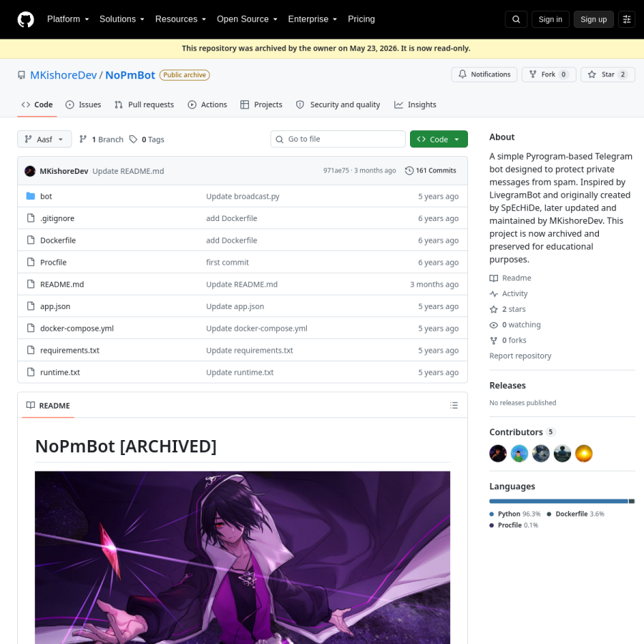
Task: Open the 'Update broadcast.py' commit message
Action: (243, 196)
